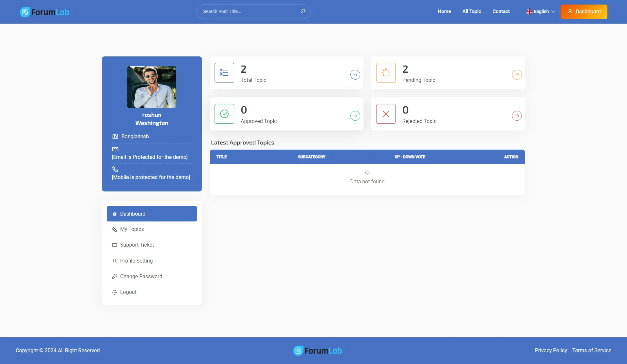Image resolution: width=627 pixels, height=364 pixels.
Task: Click the email envelope icon
Action: coord(115,149)
